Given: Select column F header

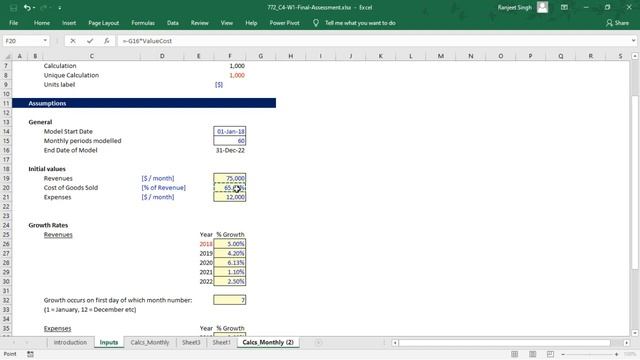Looking at the screenshot, I should pos(229,56).
